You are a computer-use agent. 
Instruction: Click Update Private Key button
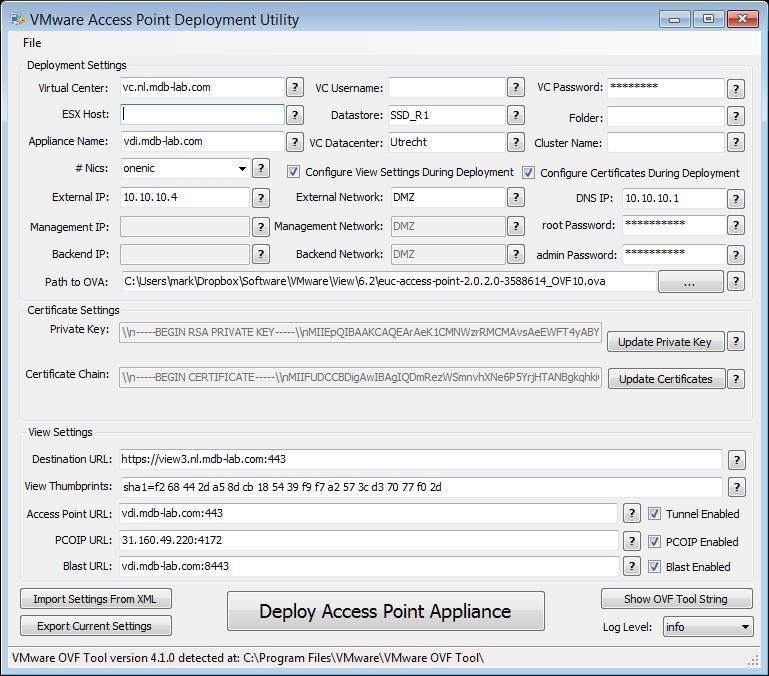pyautogui.click(x=666, y=341)
